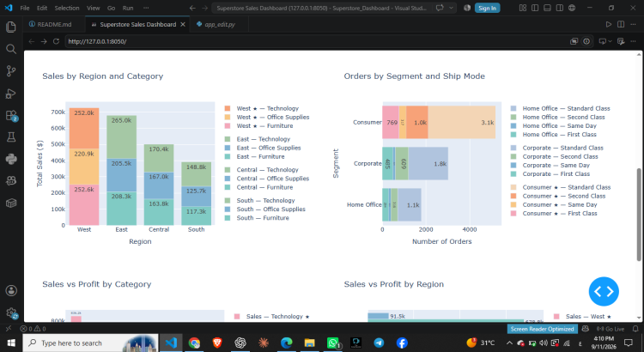This screenshot has width=644, height=352.
Task: Expand the title bar menu overflow ellipsis
Action: pyautogui.click(x=146, y=8)
